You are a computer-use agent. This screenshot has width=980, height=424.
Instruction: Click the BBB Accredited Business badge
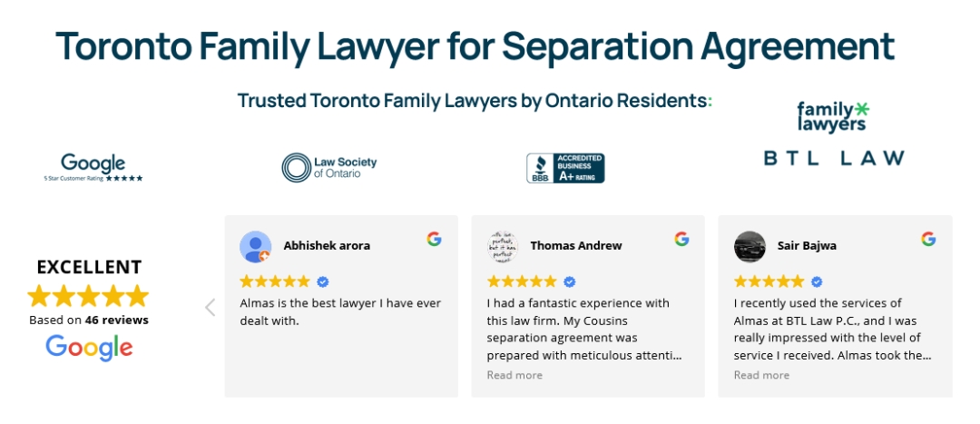[x=565, y=168]
